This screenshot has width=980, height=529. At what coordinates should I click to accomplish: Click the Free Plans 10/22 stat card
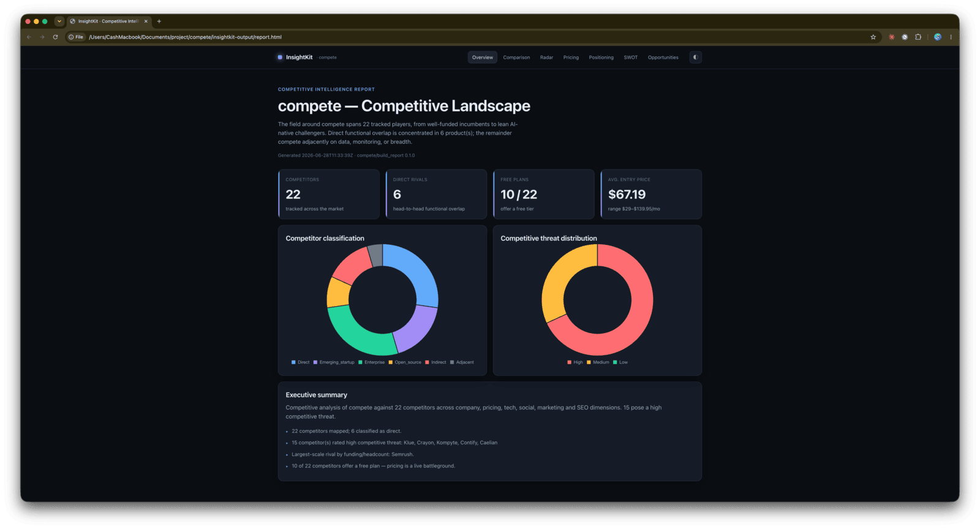click(x=544, y=194)
